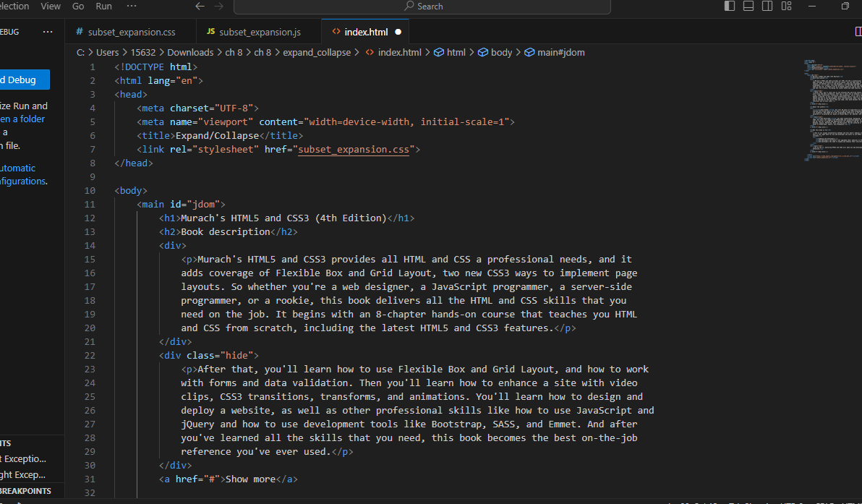The width and height of the screenshot is (862, 504).
Task: Open the Go menu
Action: (x=78, y=6)
